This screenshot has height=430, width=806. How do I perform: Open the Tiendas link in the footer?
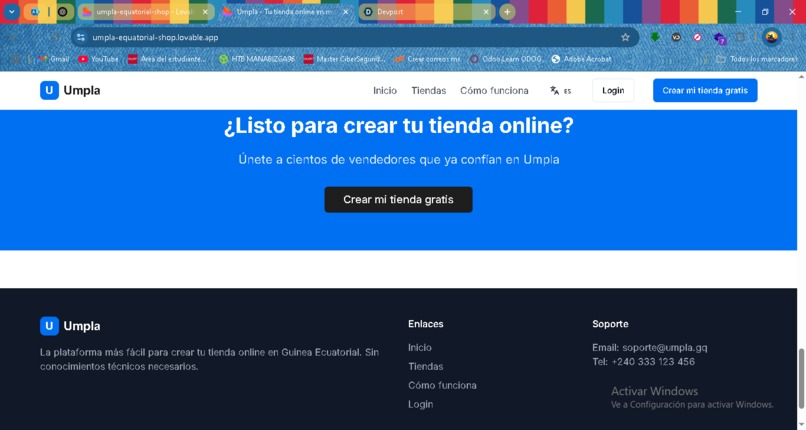point(426,366)
